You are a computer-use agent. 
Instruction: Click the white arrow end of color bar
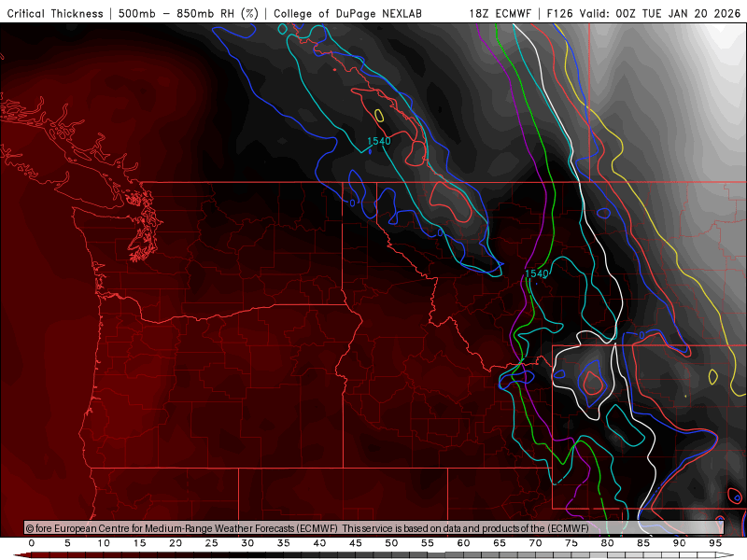pos(726,555)
